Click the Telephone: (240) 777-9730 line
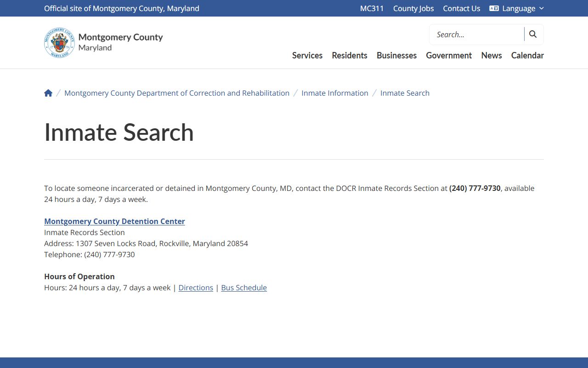Viewport: 588px width, 368px height. pyautogui.click(x=90, y=254)
